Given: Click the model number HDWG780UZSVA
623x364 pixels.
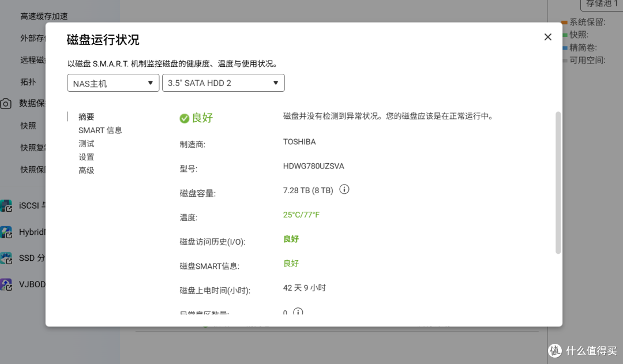Looking at the screenshot, I should coord(313,166).
